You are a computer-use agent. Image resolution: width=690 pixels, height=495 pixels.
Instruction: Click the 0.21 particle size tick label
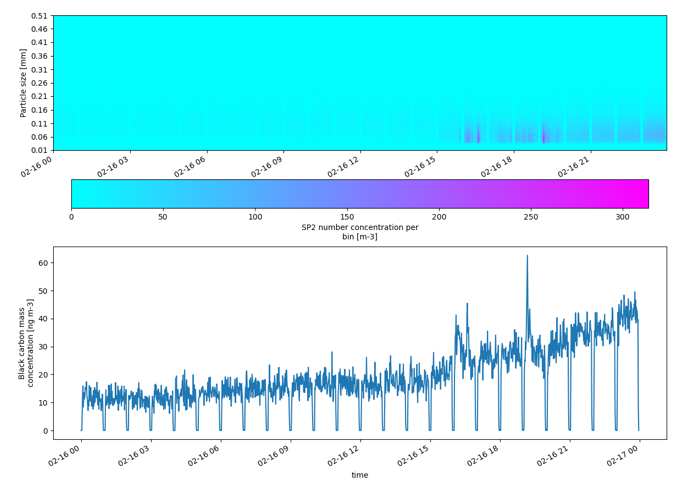pos(39,96)
